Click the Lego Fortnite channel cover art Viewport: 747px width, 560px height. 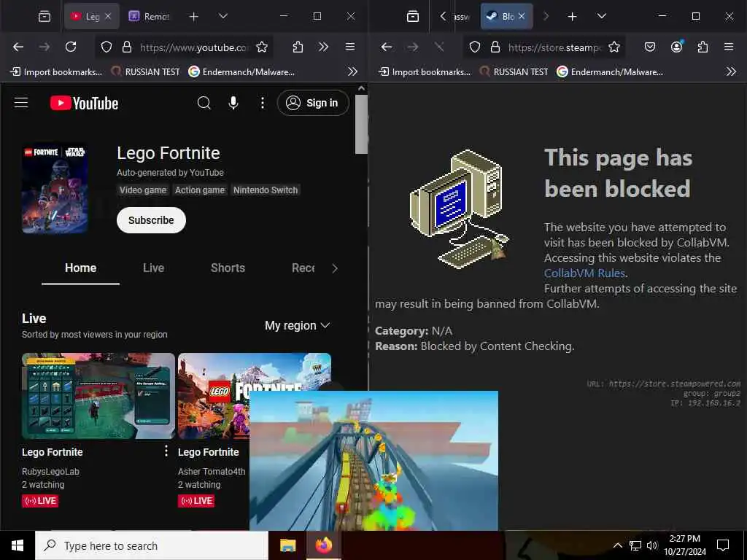pos(55,189)
